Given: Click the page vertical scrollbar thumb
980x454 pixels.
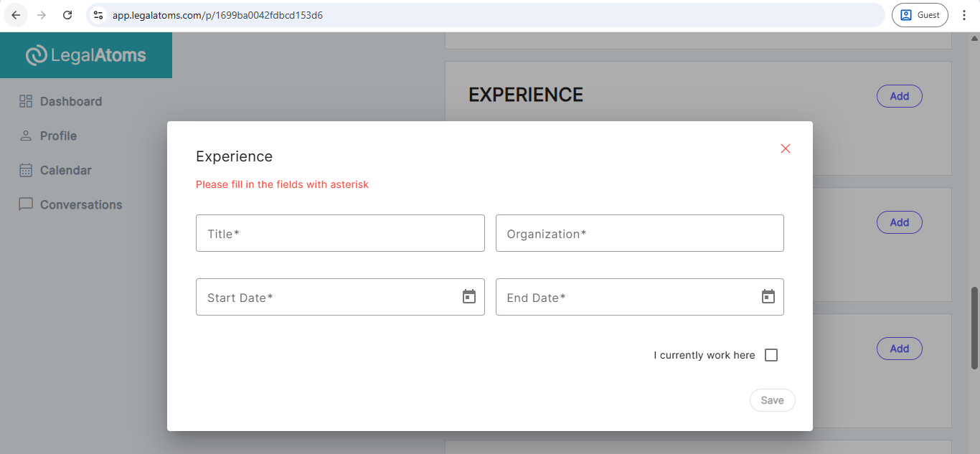Looking at the screenshot, I should point(974,328).
